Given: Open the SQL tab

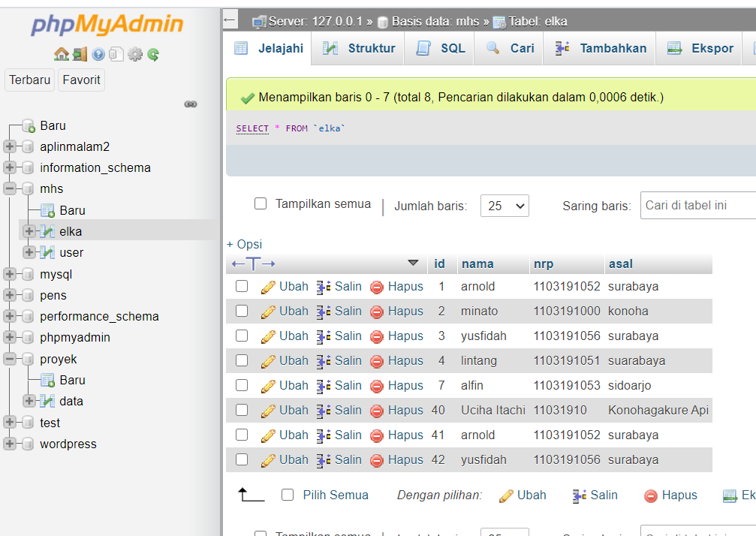Looking at the screenshot, I should click(440, 48).
